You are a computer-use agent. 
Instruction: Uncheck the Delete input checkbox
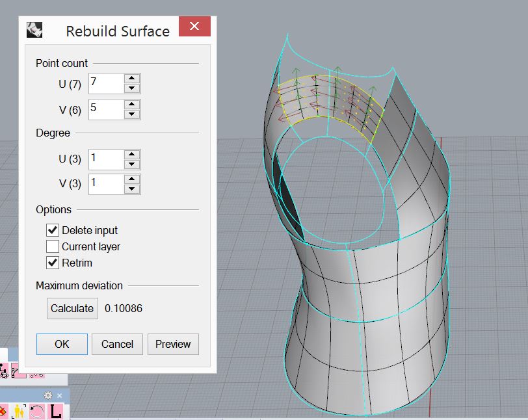pos(53,230)
